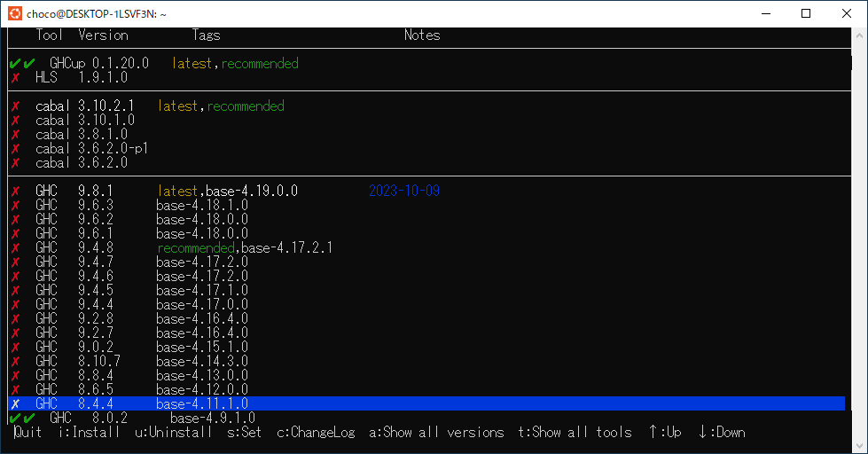Click the red X mark beside GHC 9.2.8
The height and width of the screenshot is (454, 868).
(15, 318)
